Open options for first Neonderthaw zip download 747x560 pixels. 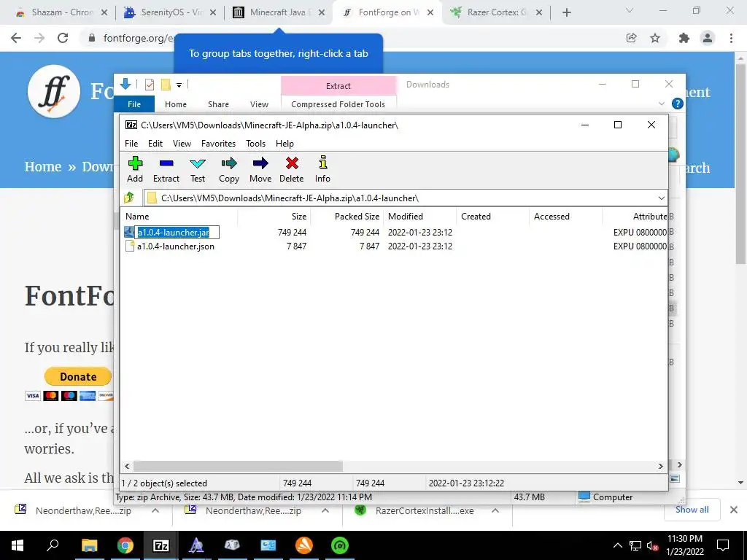tap(155, 510)
